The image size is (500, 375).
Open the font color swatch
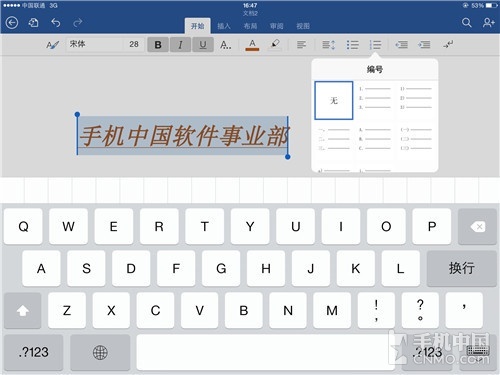click(x=252, y=45)
